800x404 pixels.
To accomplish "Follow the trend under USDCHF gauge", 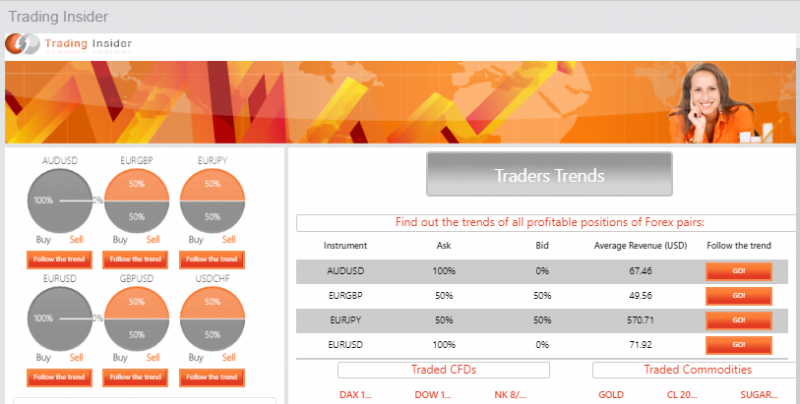I will pyautogui.click(x=212, y=377).
